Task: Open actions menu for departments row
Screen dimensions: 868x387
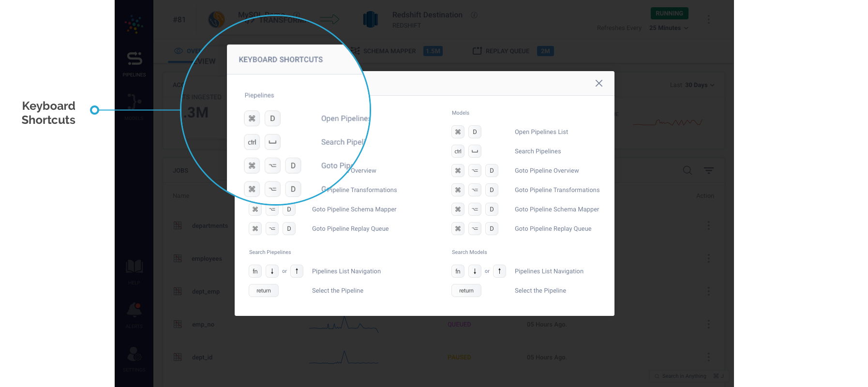Action: 708,225
